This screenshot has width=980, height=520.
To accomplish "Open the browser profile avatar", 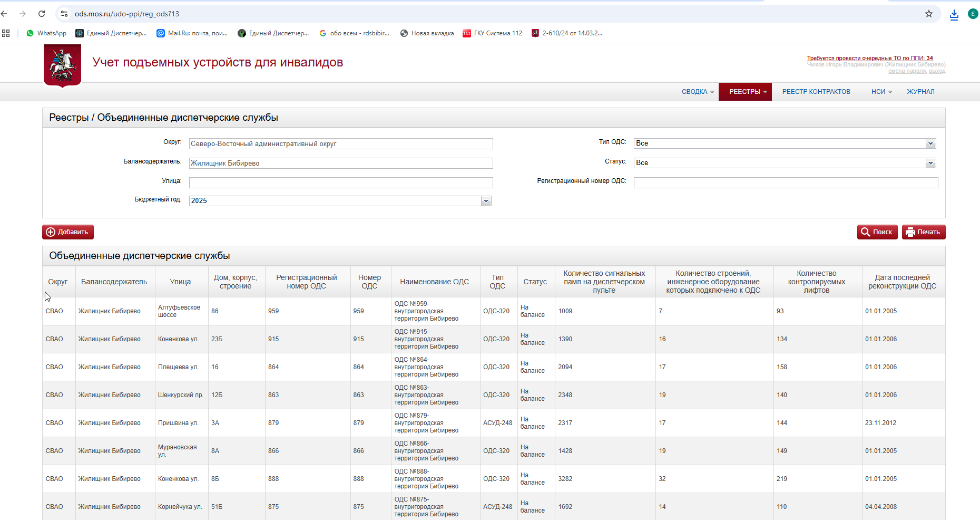I will tap(973, 14).
